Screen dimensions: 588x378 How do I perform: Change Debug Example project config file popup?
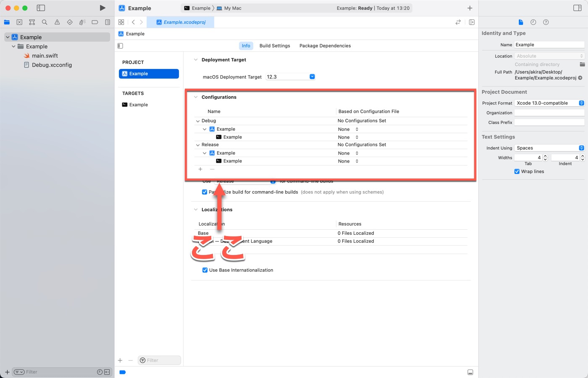348,129
